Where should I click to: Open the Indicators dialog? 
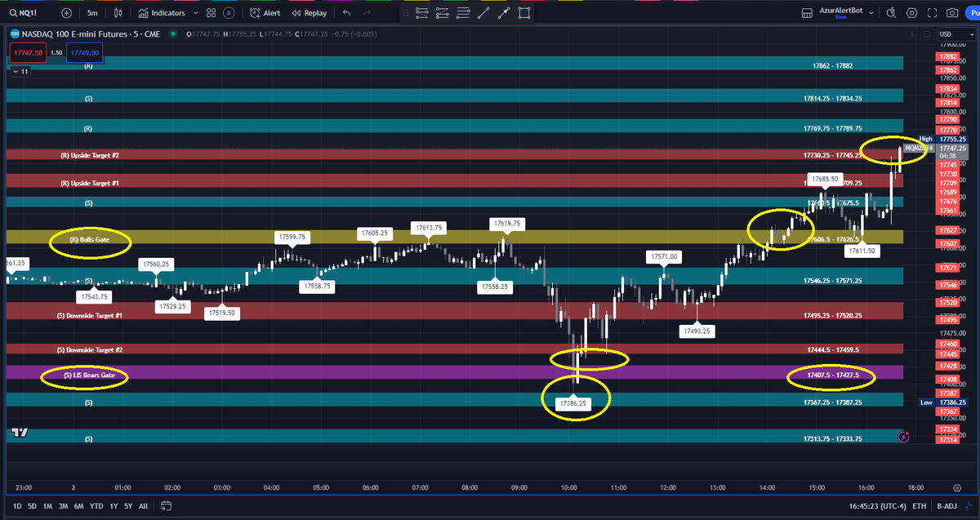coord(160,13)
